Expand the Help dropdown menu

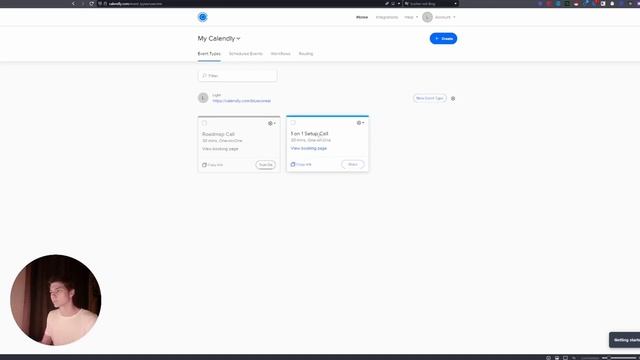(411, 17)
